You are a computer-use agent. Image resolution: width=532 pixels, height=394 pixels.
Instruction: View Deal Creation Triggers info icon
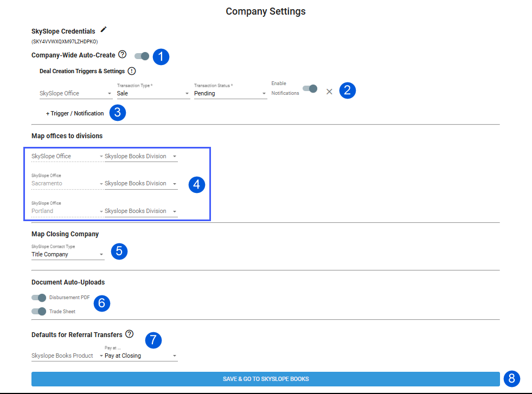tap(132, 71)
